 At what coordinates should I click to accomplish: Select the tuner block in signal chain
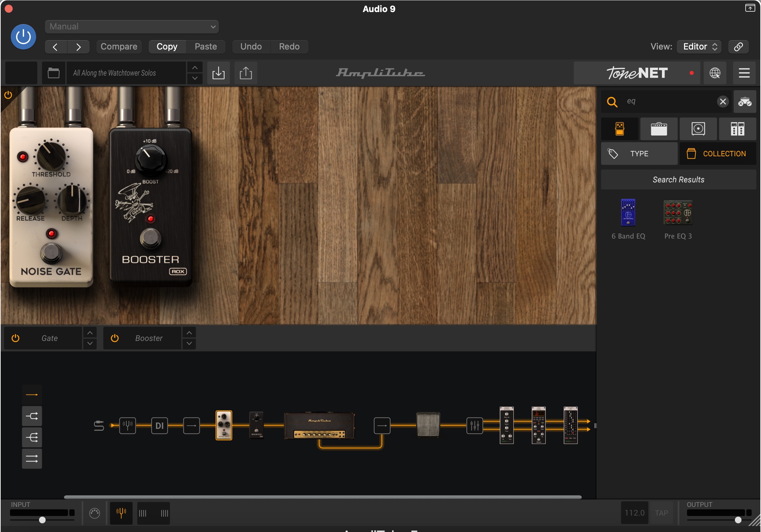pyautogui.click(x=128, y=426)
